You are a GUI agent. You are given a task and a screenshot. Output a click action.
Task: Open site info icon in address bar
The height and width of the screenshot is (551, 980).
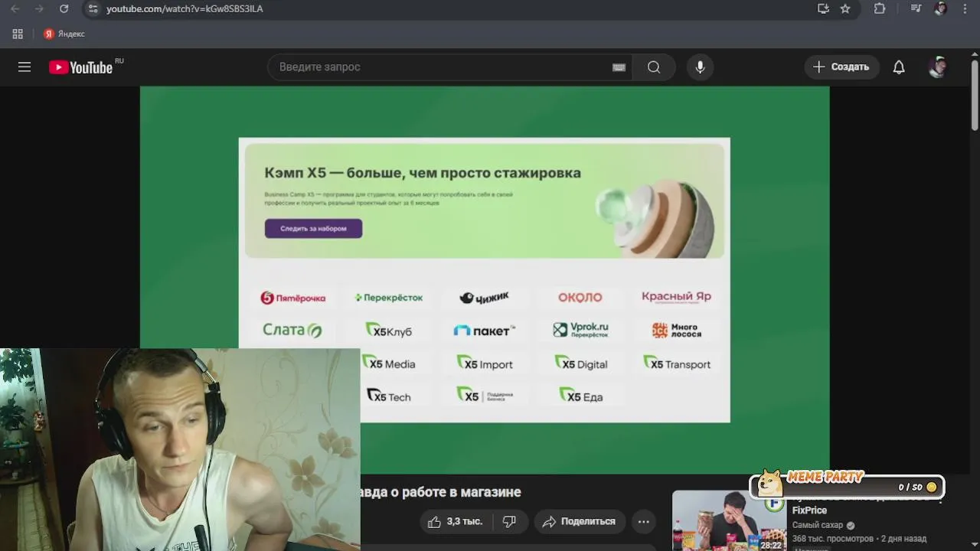(93, 9)
